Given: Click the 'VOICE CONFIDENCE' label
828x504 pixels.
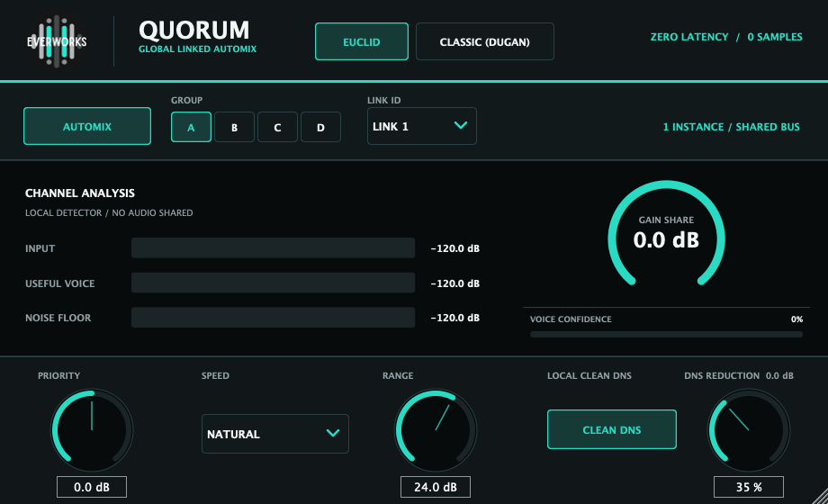Looking at the screenshot, I should [571, 319].
